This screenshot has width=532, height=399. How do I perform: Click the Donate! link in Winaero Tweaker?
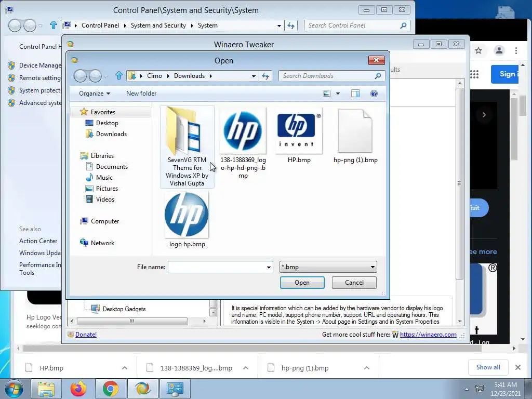click(x=86, y=335)
